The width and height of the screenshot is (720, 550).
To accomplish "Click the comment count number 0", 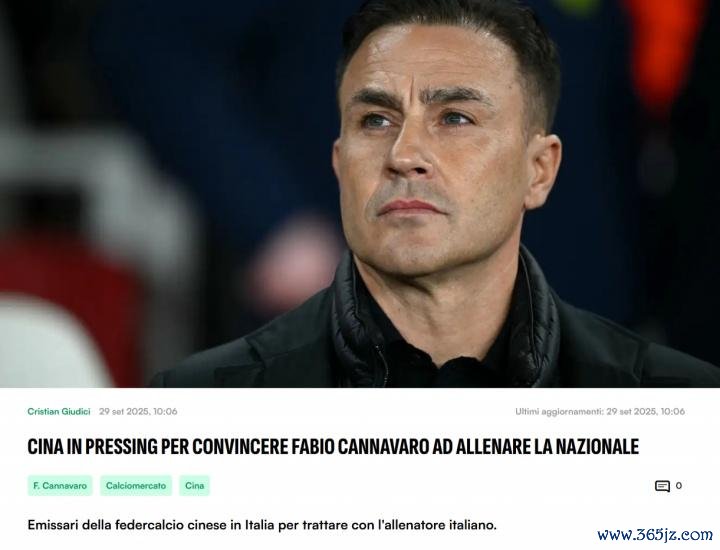I will click(679, 486).
